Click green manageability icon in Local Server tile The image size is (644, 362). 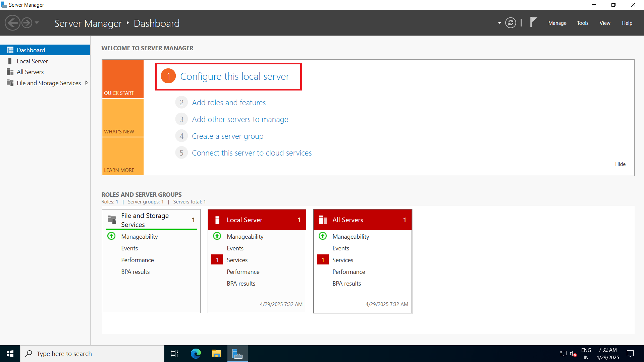click(217, 236)
